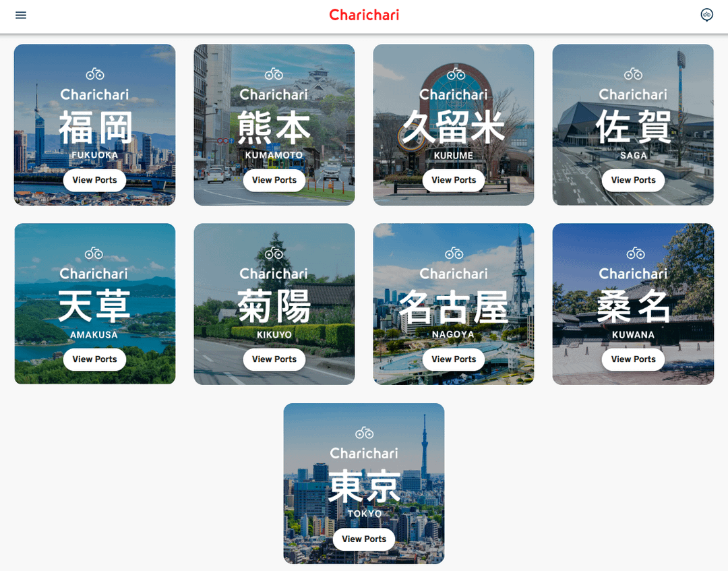The image size is (728, 571).
Task: Click Charichari text on Kurume card
Action: (454, 94)
